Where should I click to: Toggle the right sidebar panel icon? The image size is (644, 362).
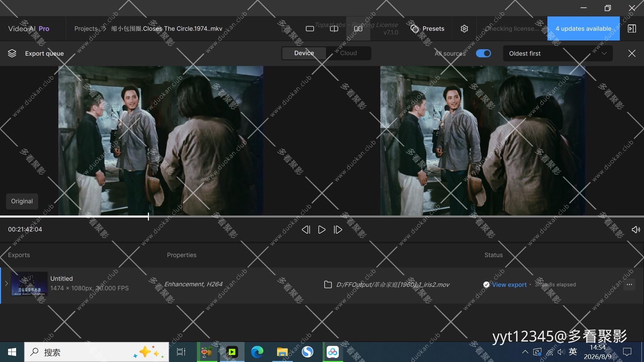pyautogui.click(x=632, y=29)
